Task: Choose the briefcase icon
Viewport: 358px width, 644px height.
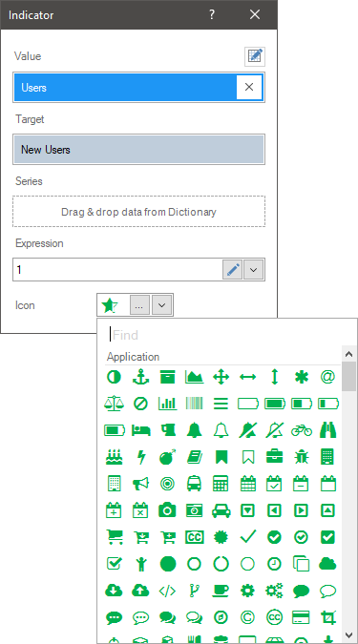Action: pos(275,457)
